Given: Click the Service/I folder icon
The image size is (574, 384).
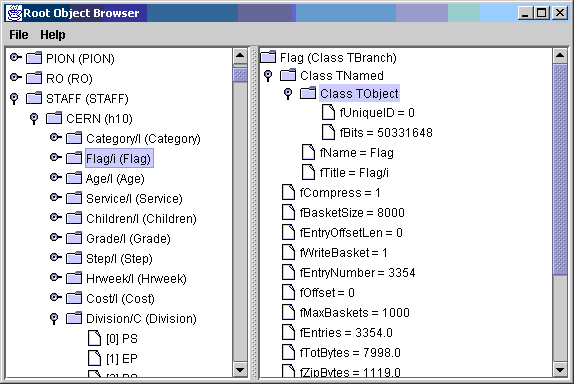Looking at the screenshot, I should click(74, 198).
